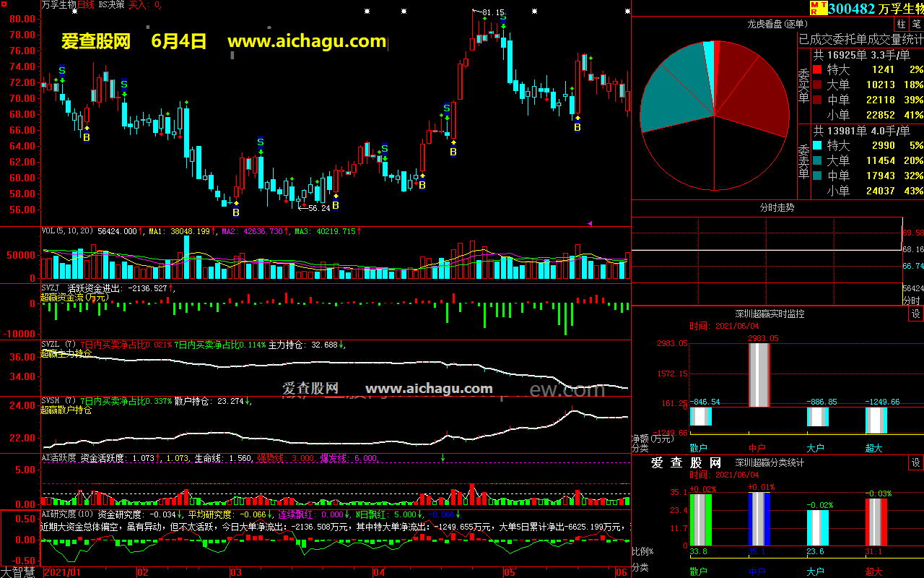Open 设 settings for 深圳超赢实时监控 panel
Viewport: 924px width, 578px height.
915,314
